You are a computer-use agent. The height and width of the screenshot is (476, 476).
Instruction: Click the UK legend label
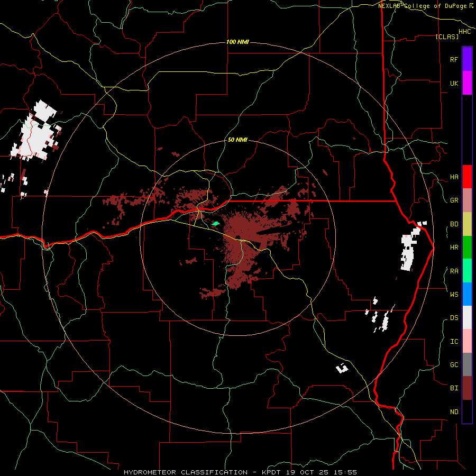[454, 83]
